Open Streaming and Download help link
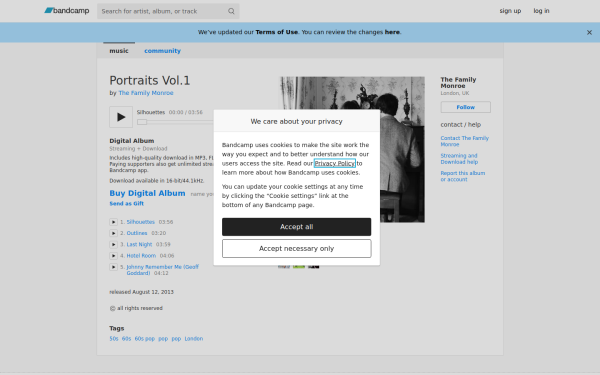Screen dimensions: 600x375 (x=459, y=159)
